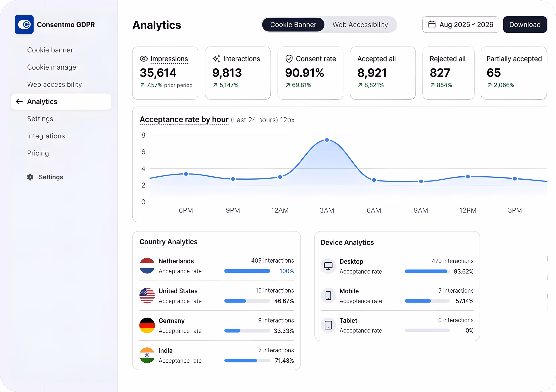Click the Netherlands flag icon
The image size is (556, 392).
click(x=147, y=266)
